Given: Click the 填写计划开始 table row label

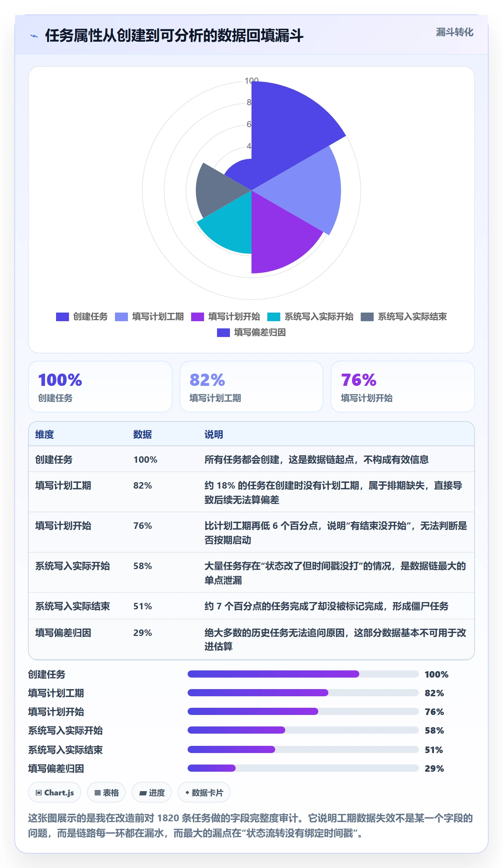Looking at the screenshot, I should 63,526.
